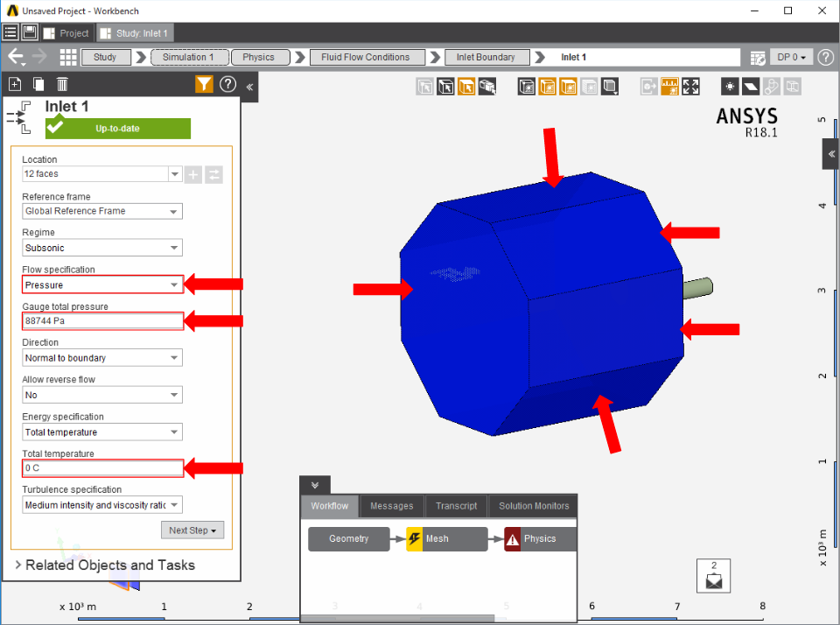Click the Fluid Flow Conditions breadcrumb

click(367, 57)
